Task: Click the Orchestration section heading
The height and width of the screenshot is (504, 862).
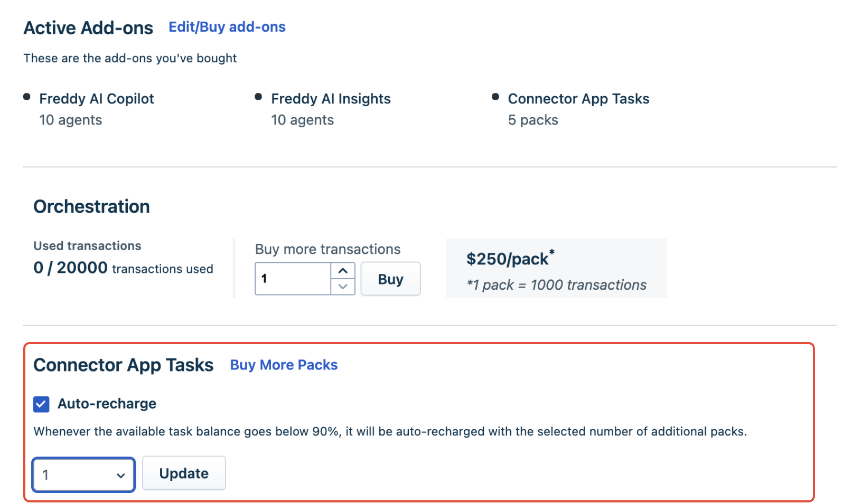Action: pos(91,206)
